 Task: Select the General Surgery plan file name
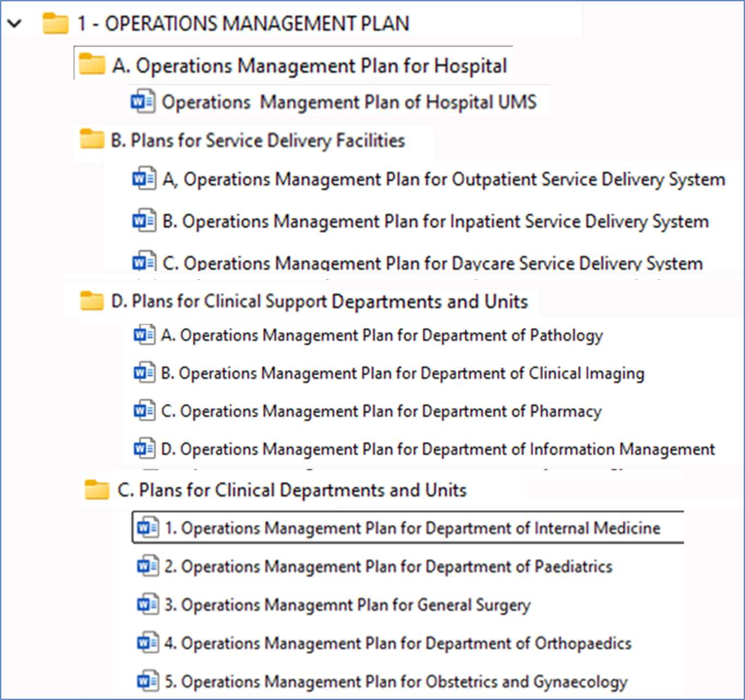tap(347, 605)
